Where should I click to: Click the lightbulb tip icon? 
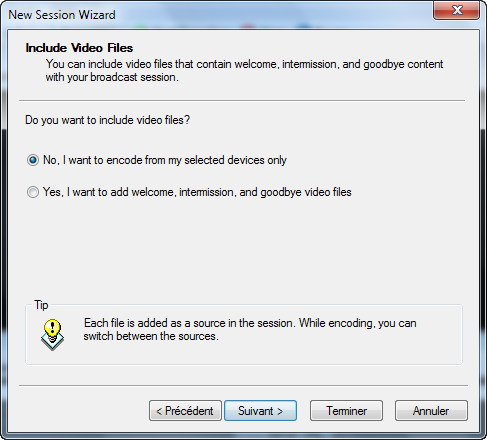52,334
